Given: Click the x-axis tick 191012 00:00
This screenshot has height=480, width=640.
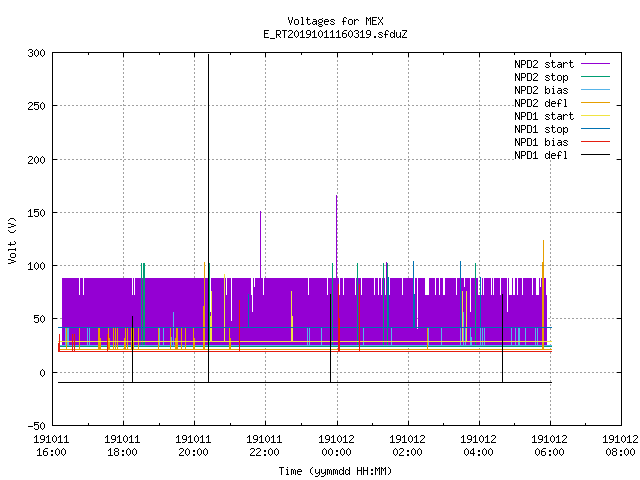Looking at the screenshot, I should [x=336, y=446].
